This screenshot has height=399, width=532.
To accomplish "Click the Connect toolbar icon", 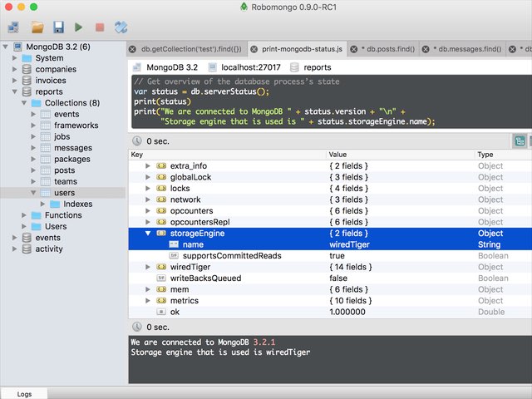I will click(13, 27).
